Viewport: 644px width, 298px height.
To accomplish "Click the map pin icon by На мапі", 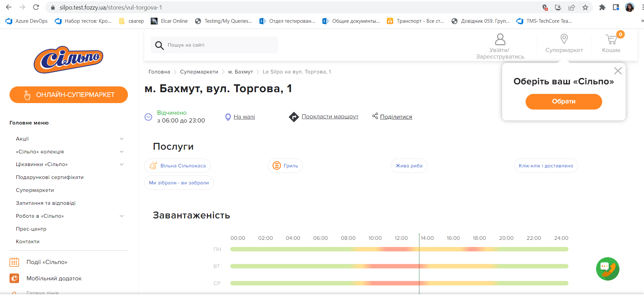I will coord(228,117).
